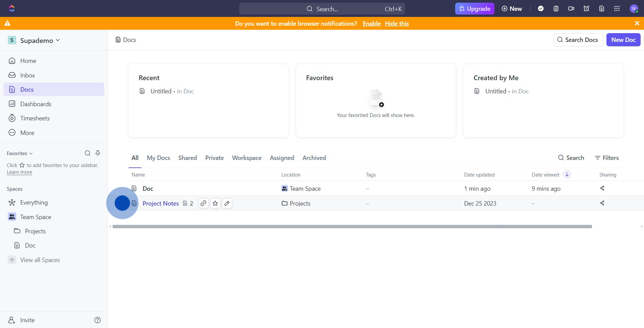Viewport: 644px width, 328px height.
Task: Collapse the Favorites section chevron
Action: pos(31,154)
